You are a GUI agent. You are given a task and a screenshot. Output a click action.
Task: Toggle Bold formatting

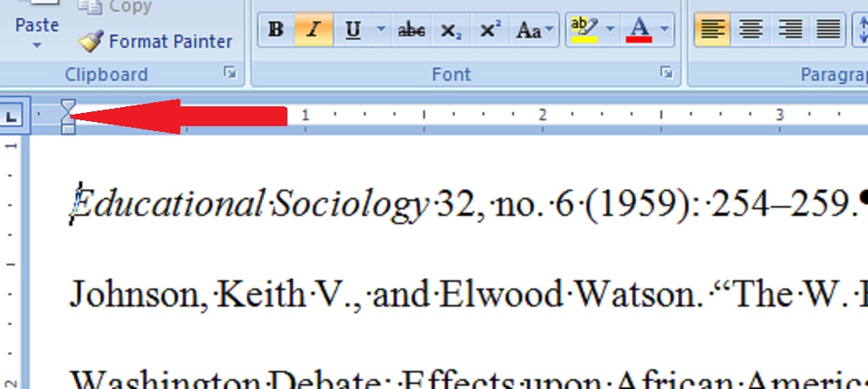point(276,30)
